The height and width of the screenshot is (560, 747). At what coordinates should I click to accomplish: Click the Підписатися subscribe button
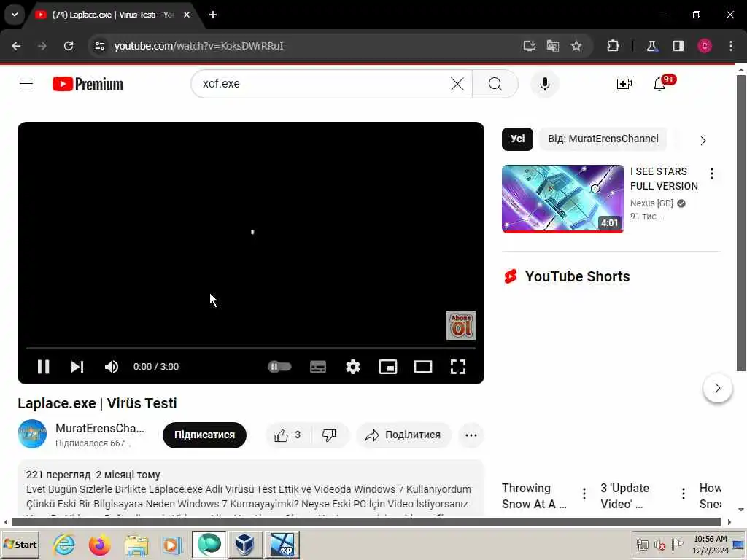(x=204, y=435)
